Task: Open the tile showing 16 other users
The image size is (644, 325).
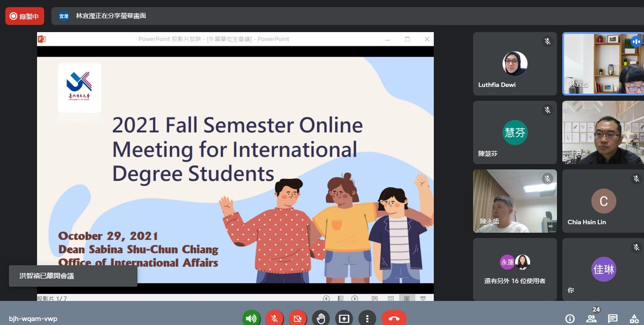Action: pos(515,269)
